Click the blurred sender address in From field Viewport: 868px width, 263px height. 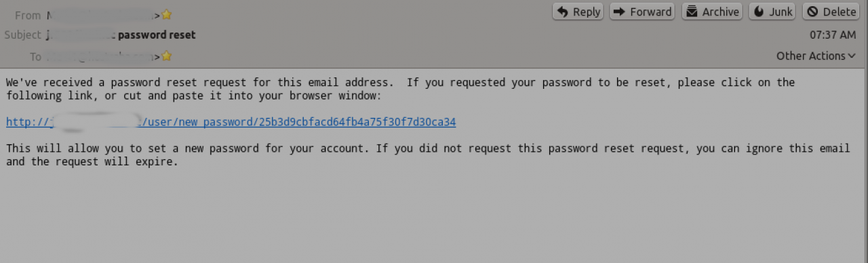coord(102,14)
